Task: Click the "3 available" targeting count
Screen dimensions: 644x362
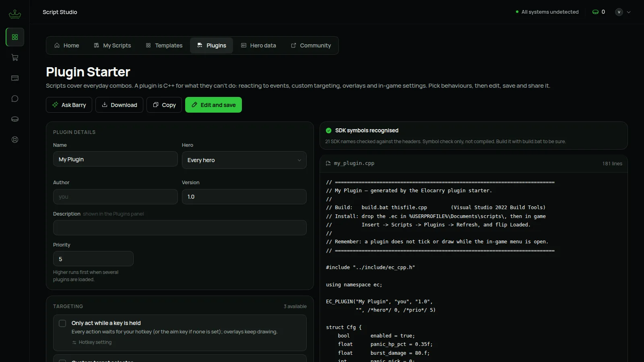Action: [x=295, y=306]
